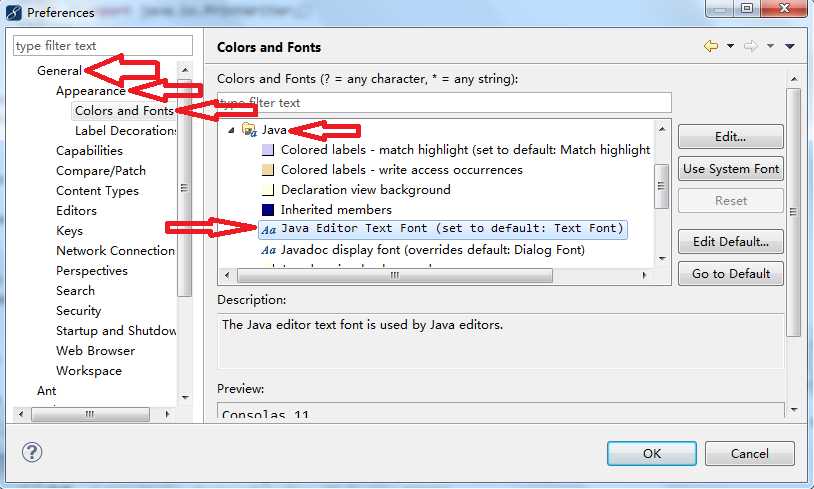Click left tree horizontal scrollbar thumb
814x489 pixels.
tap(90, 414)
